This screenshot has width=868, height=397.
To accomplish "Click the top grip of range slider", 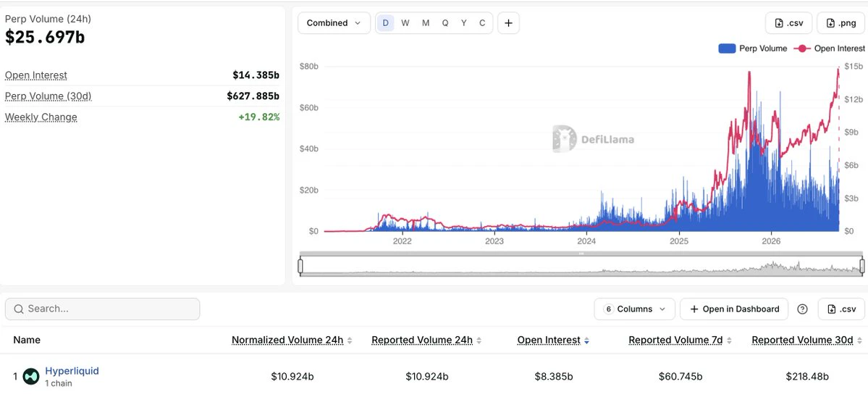I will (x=581, y=254).
